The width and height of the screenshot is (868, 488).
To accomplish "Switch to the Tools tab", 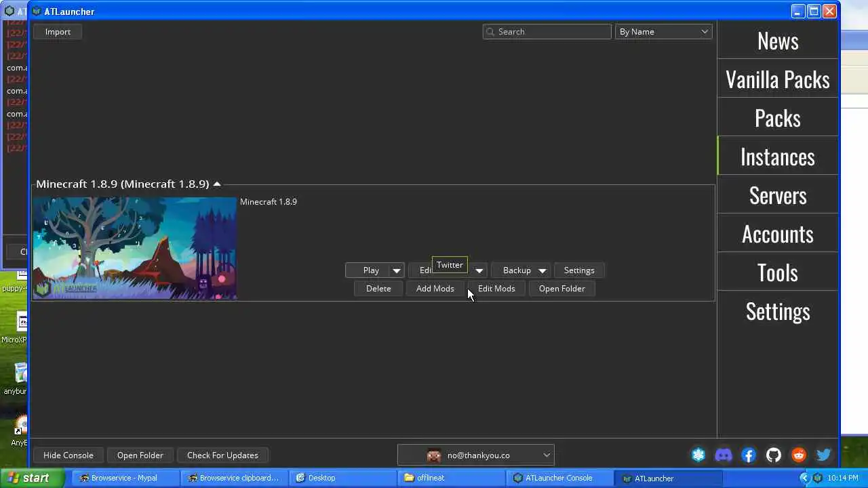I will [778, 272].
